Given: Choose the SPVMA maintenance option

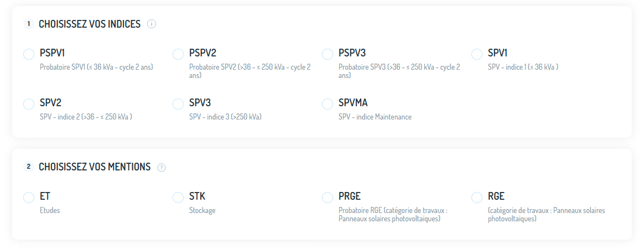Looking at the screenshot, I should click(x=328, y=104).
